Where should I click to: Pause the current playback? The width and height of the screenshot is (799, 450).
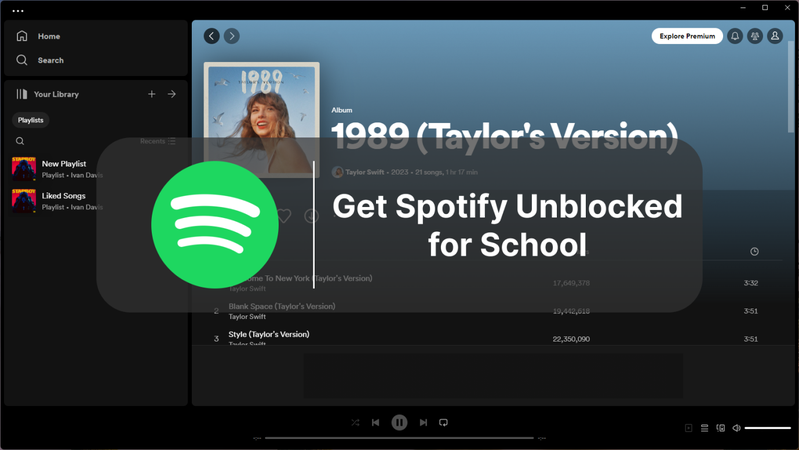(x=400, y=422)
